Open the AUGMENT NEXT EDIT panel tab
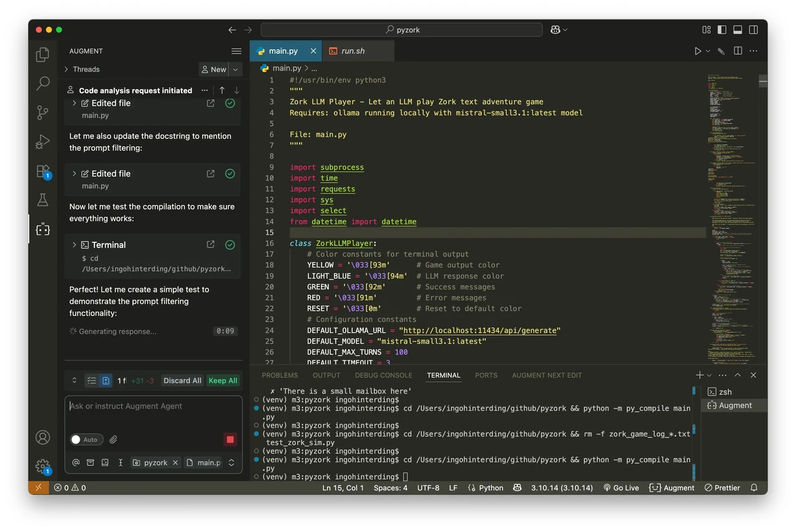Viewport: 796px width, 532px height. pyautogui.click(x=547, y=375)
